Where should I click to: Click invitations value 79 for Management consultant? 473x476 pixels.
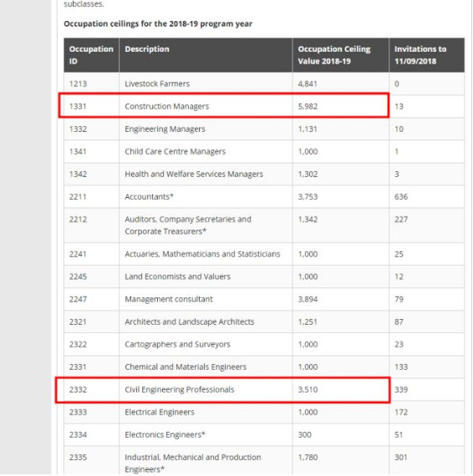tap(399, 299)
